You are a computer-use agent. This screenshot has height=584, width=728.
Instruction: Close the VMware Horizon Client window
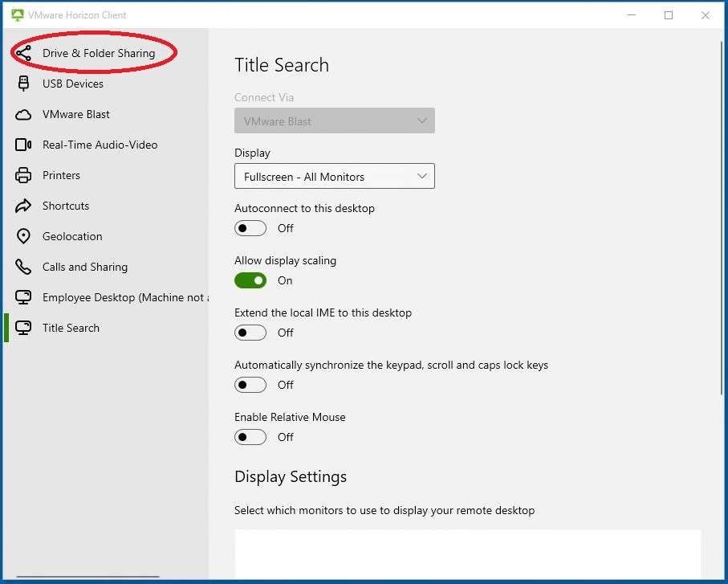(x=706, y=15)
